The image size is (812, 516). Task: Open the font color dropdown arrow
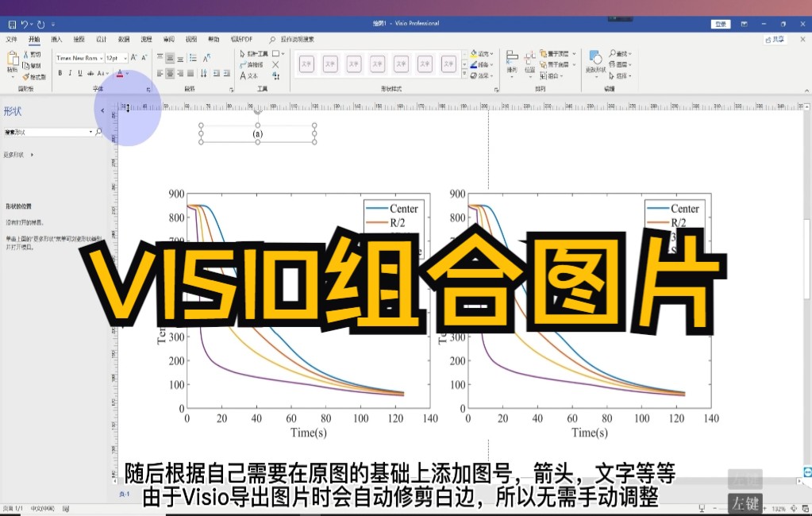pos(127,74)
